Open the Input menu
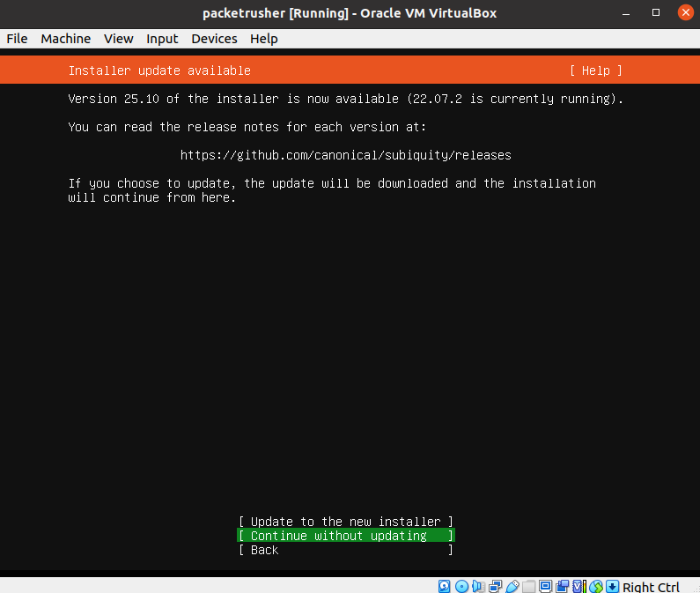700x593 pixels. click(162, 39)
